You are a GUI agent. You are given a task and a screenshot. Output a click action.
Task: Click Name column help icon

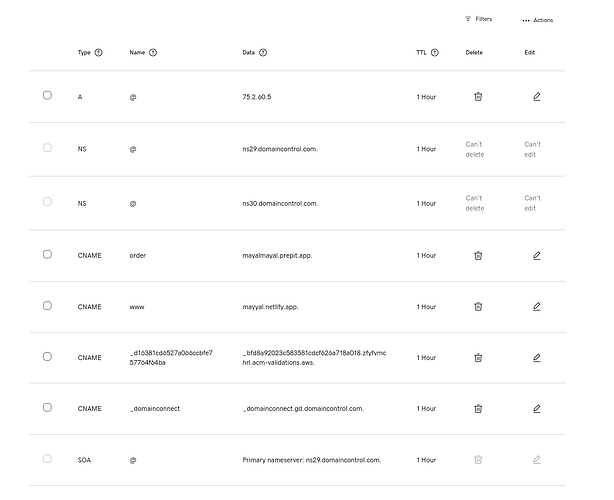coord(153,52)
